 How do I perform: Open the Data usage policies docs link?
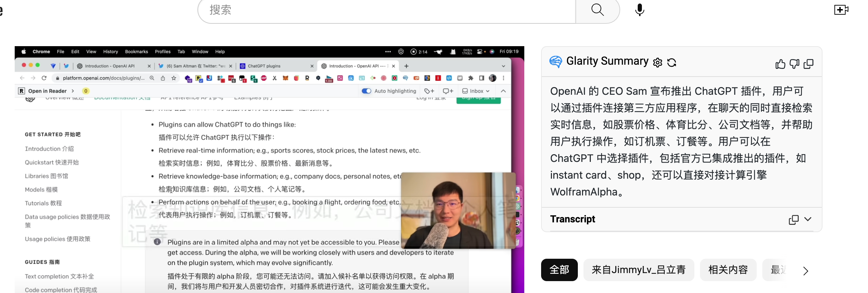(68, 221)
